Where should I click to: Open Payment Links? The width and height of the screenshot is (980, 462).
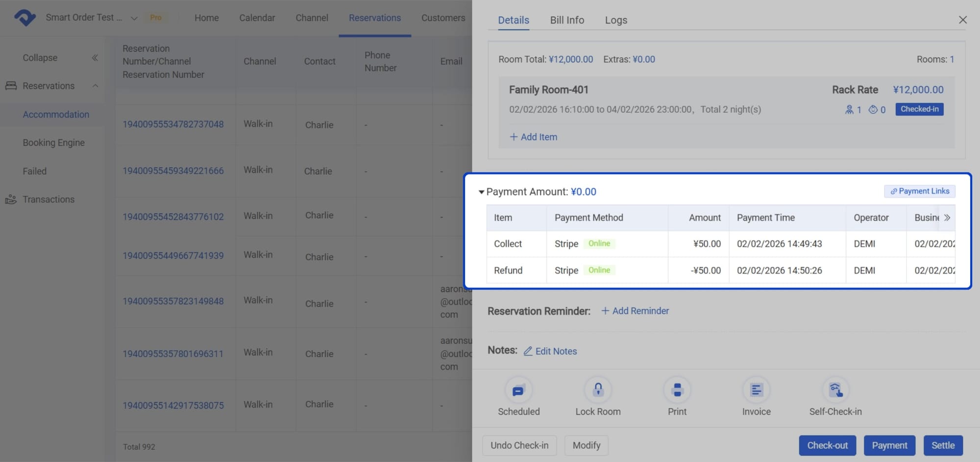919,191
